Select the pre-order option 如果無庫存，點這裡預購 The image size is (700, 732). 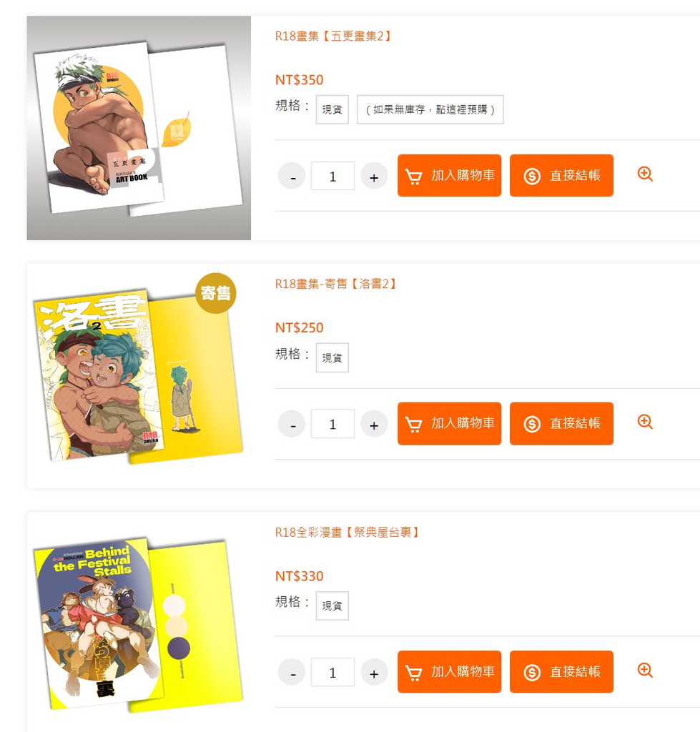pyautogui.click(x=430, y=109)
